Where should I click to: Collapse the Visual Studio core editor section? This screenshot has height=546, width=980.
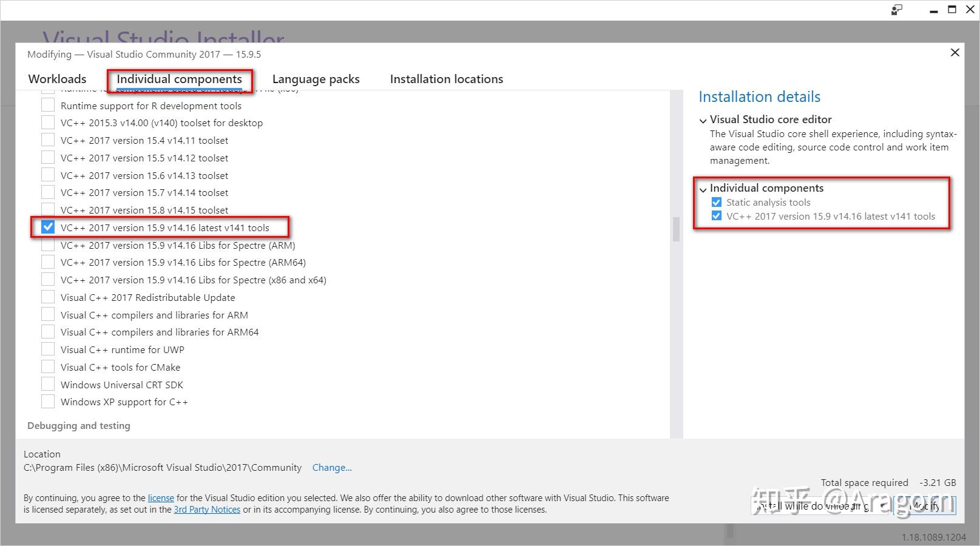[703, 120]
